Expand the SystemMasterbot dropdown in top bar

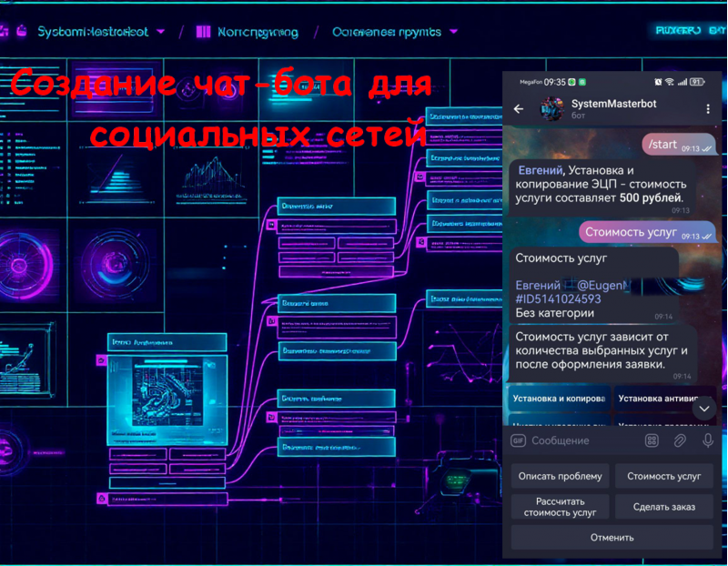click(161, 32)
